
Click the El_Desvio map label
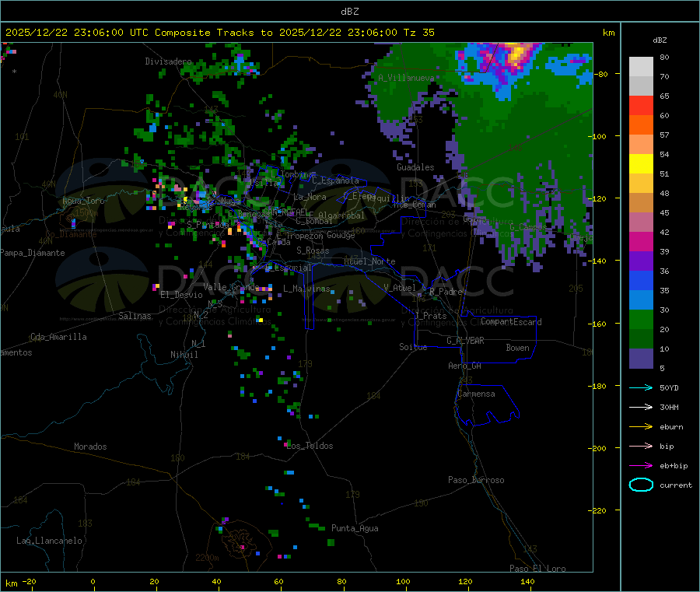pyautogui.click(x=181, y=295)
